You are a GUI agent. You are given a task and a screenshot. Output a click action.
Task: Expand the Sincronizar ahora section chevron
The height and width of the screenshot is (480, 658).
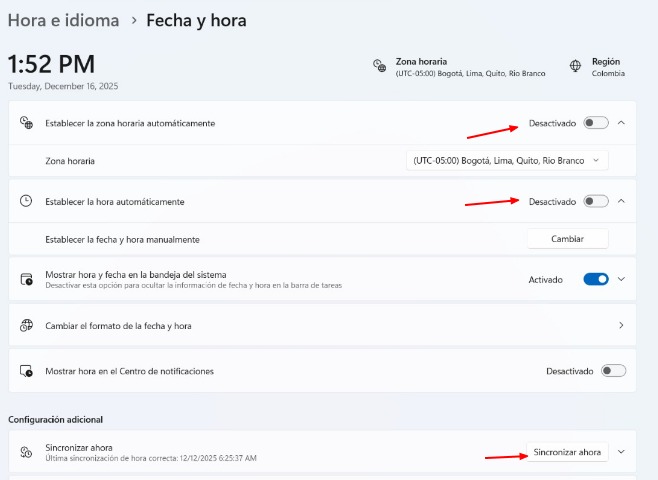(x=621, y=452)
